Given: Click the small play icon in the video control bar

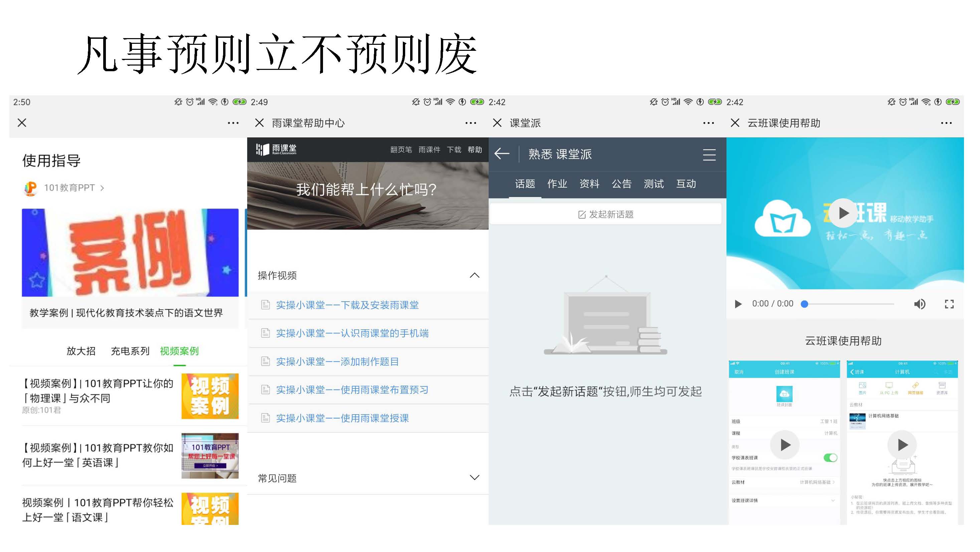Looking at the screenshot, I should pos(738,304).
